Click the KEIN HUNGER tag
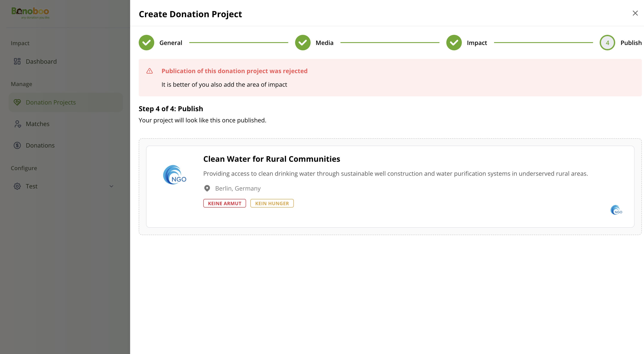644x354 pixels. (272, 203)
